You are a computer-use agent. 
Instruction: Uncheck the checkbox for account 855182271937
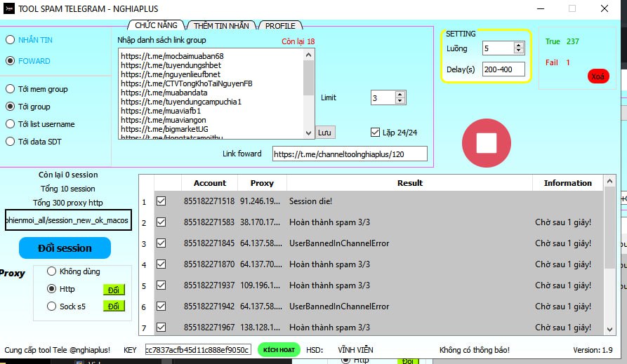click(161, 285)
